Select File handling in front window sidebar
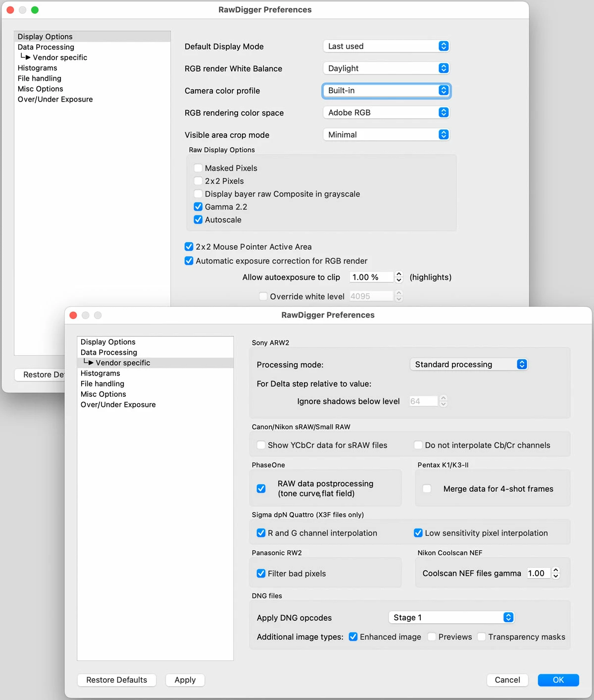Viewport: 594px width, 700px height. click(x=155, y=383)
